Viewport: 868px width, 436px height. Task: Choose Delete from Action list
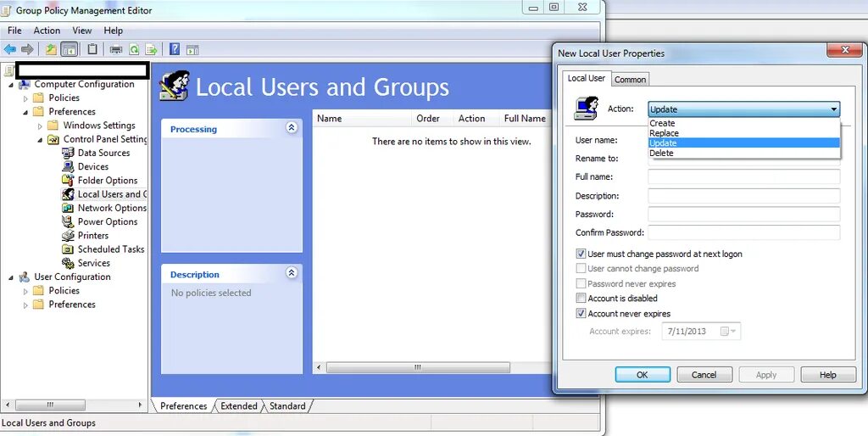pyautogui.click(x=744, y=153)
